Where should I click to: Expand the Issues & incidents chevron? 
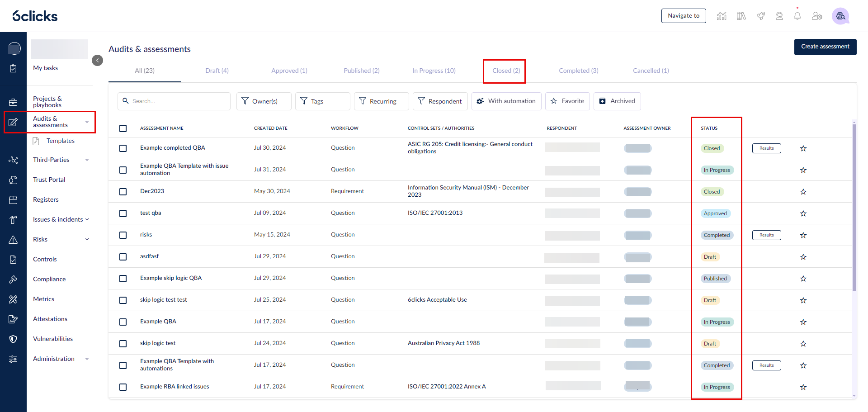(87, 220)
